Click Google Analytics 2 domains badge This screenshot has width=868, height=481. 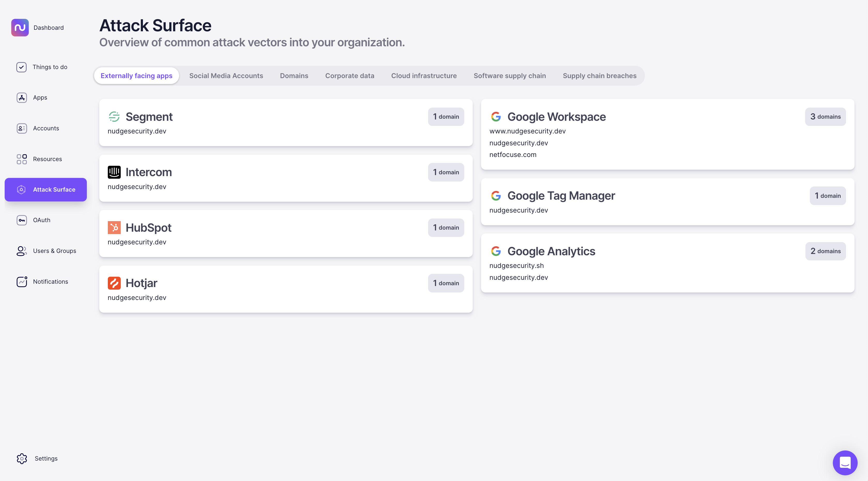click(825, 251)
